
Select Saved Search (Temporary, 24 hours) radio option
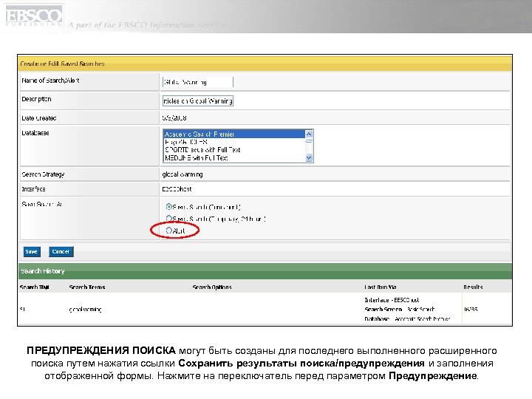coord(168,218)
